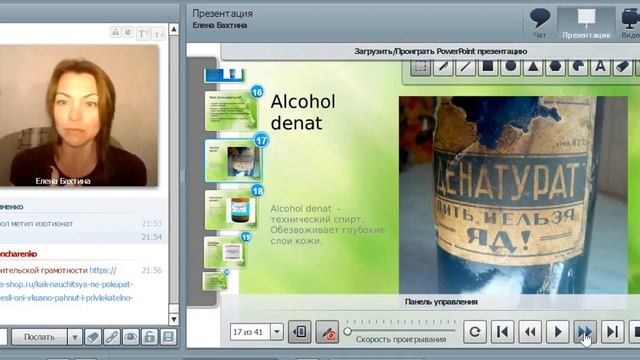Adjust the Скорость проигрывания slider handle
The image size is (640, 360).
click(347, 331)
